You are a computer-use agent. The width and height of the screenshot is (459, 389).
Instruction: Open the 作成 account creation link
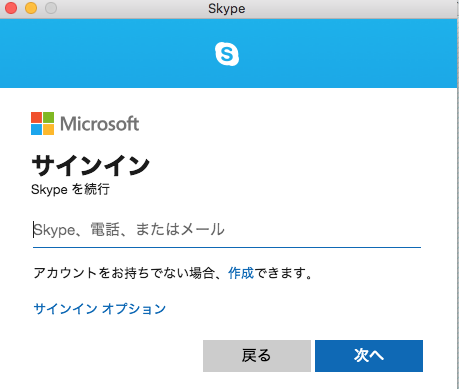pos(241,273)
